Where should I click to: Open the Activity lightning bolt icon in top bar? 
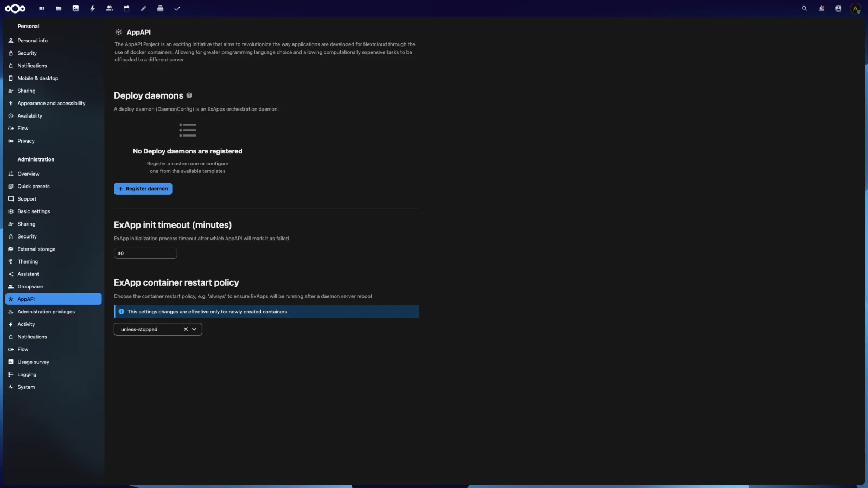tap(93, 9)
